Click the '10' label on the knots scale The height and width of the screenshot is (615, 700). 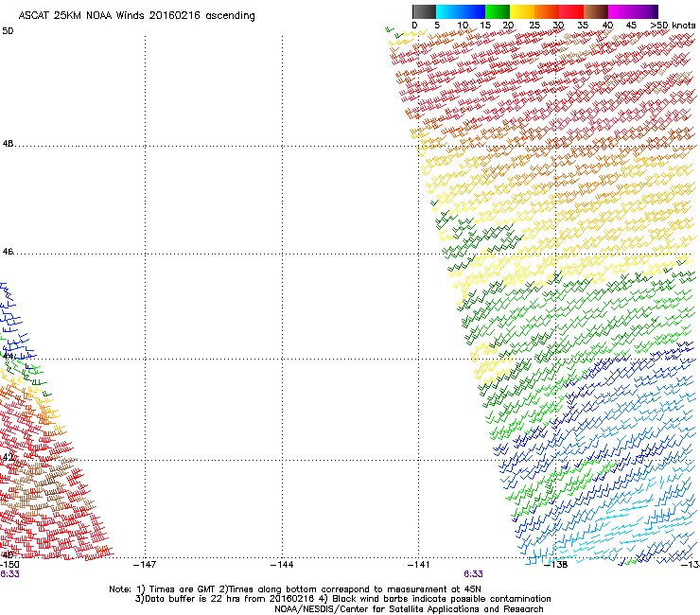pyautogui.click(x=463, y=26)
